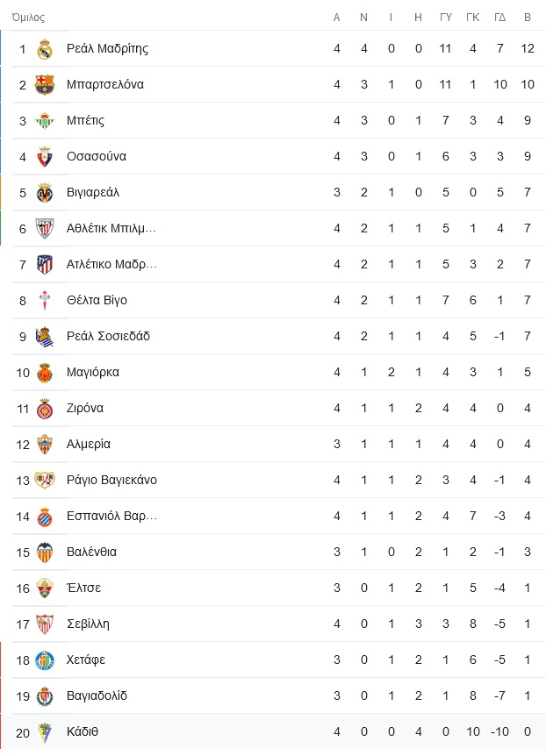Click the Villarreal yellow crest
The height and width of the screenshot is (756, 546).
(x=45, y=193)
